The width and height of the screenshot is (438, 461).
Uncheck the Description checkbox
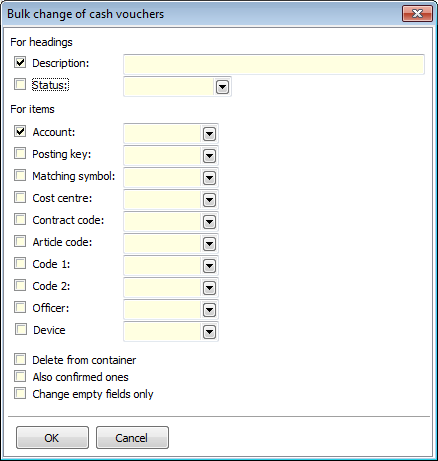20,62
